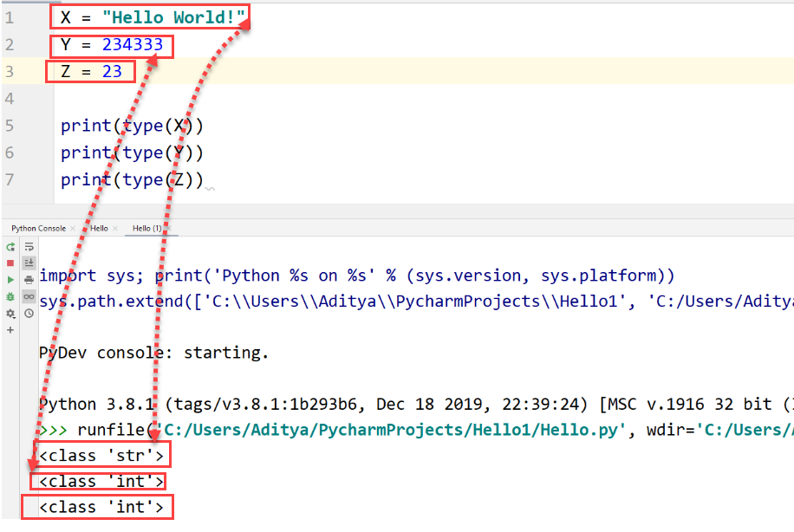The image size is (794, 532).
Task: Toggle scroll to end of console
Action: coord(29,263)
